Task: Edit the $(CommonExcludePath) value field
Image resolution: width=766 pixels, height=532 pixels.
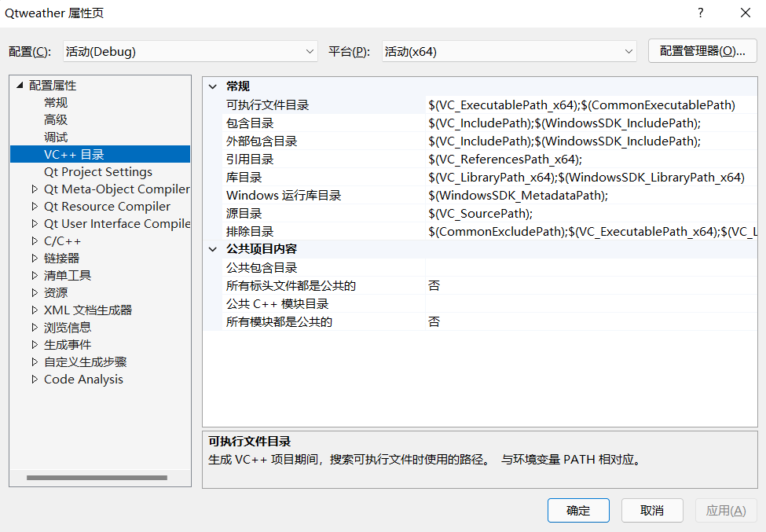Action: [x=592, y=232]
